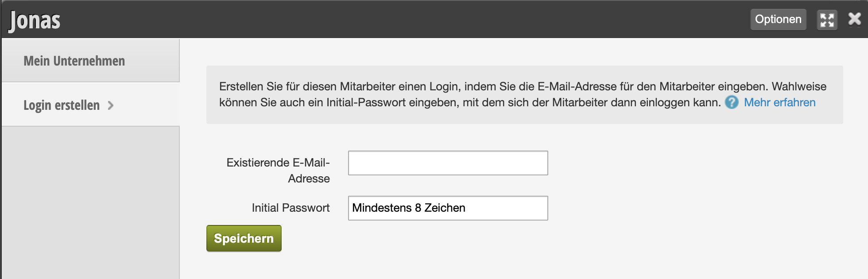Image resolution: width=868 pixels, height=279 pixels.
Task: Close the Jonas dialog window
Action: 854,19
